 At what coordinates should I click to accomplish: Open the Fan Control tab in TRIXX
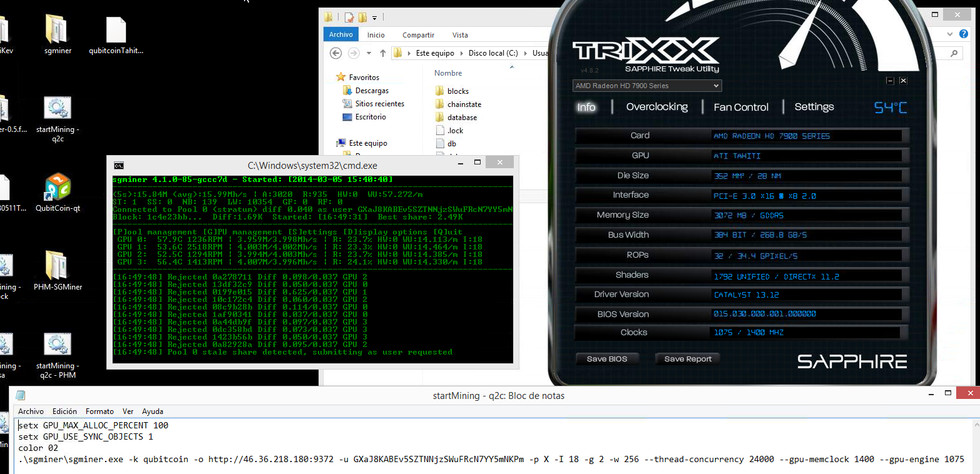point(741,107)
